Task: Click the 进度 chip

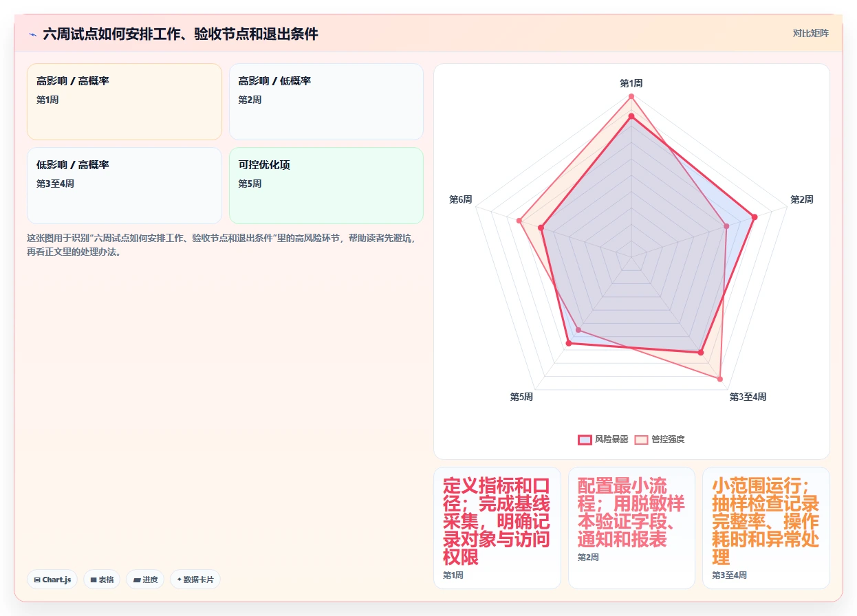Action: [x=145, y=580]
